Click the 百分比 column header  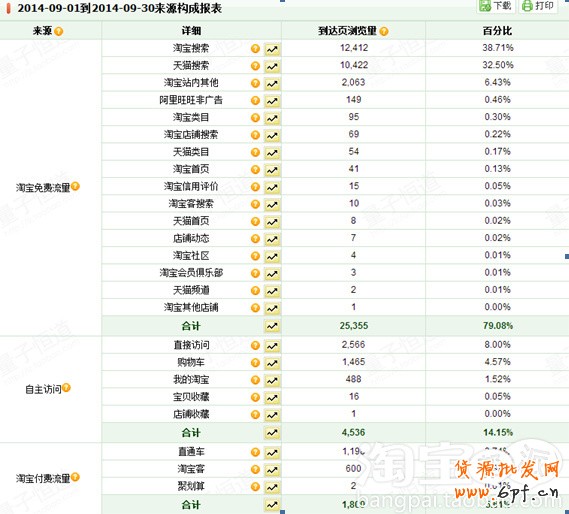pos(497,31)
